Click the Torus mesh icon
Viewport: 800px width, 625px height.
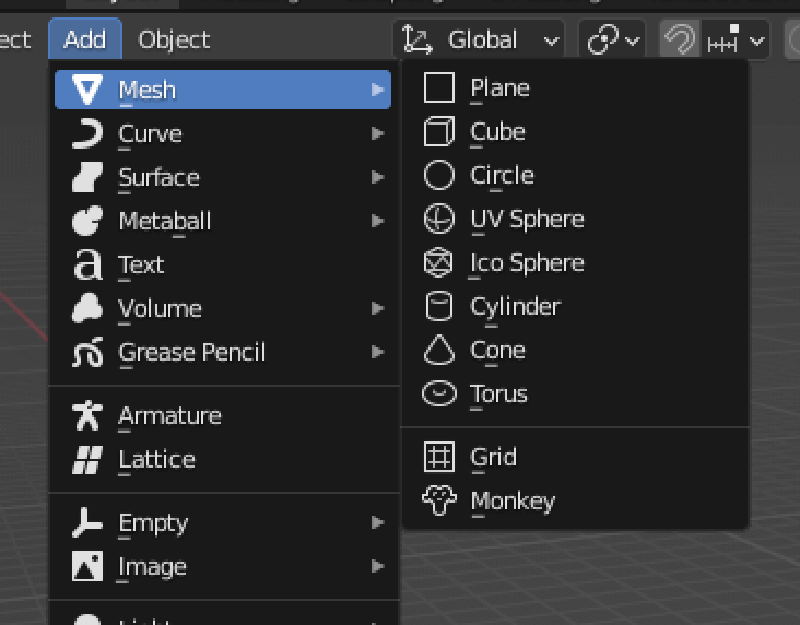point(439,394)
